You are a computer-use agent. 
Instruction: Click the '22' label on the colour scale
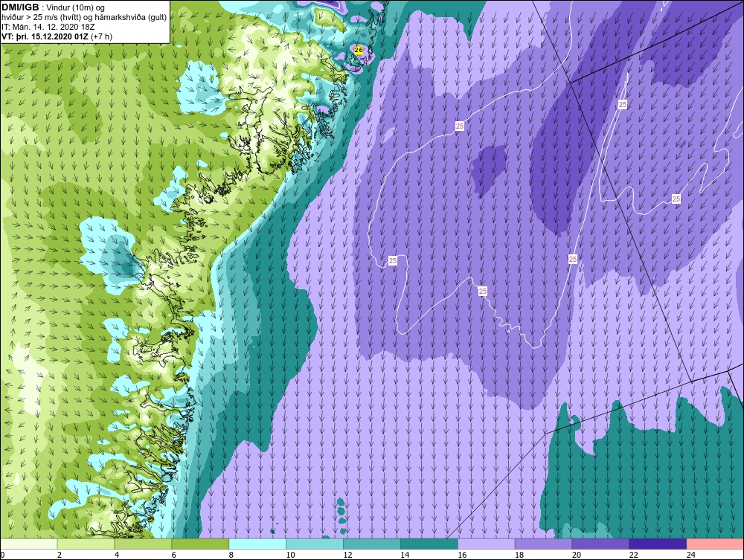point(634,555)
